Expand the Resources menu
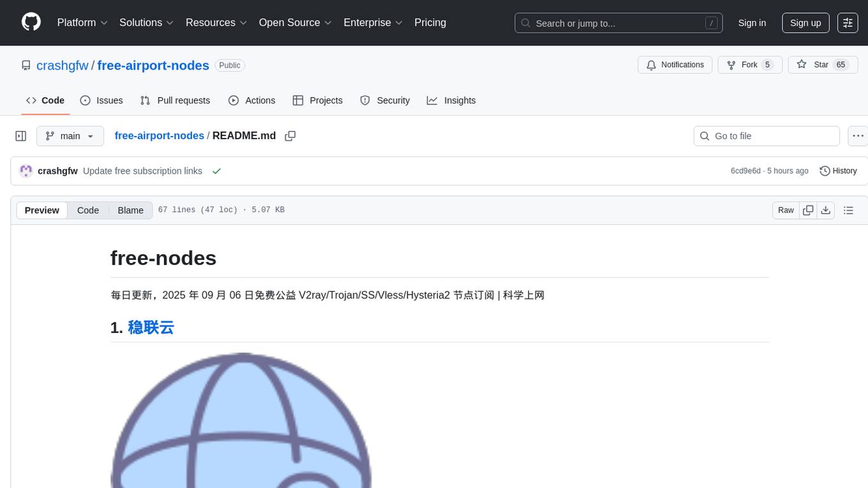This screenshot has width=868, height=488. (x=216, y=22)
